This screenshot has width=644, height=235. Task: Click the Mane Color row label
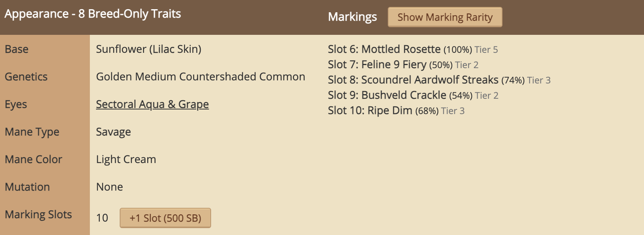coord(33,160)
